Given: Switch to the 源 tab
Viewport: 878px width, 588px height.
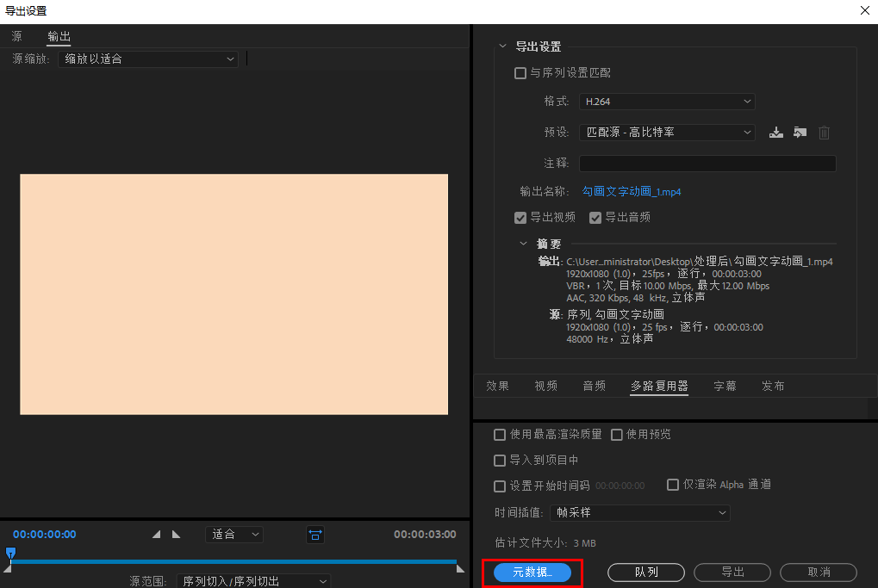Looking at the screenshot, I should pyautogui.click(x=16, y=37).
